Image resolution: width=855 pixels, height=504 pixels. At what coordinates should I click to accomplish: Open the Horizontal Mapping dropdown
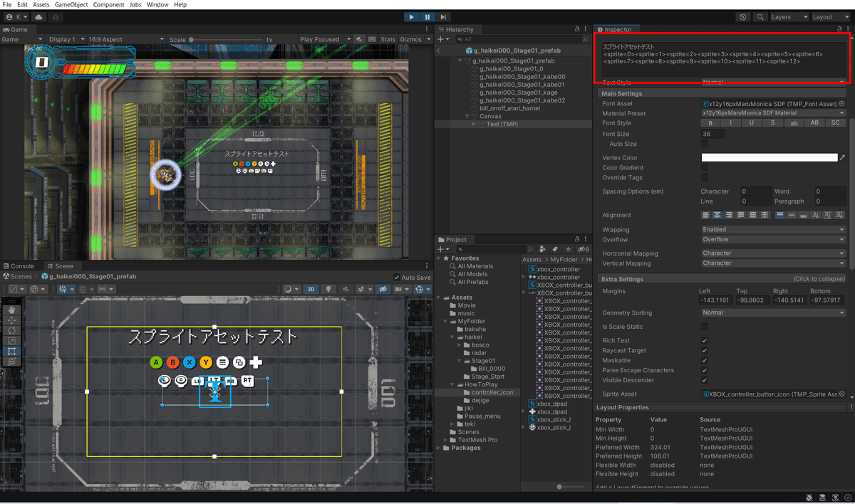point(774,253)
